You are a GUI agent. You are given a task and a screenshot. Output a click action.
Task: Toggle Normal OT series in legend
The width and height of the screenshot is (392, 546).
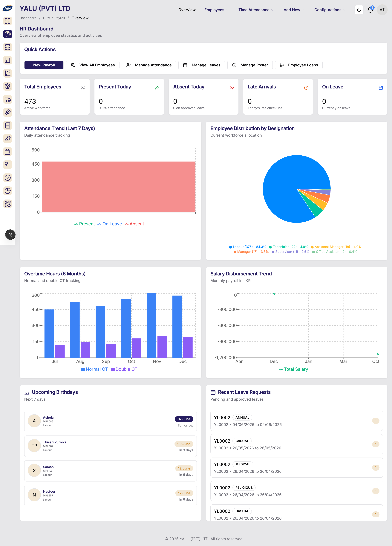94,369
